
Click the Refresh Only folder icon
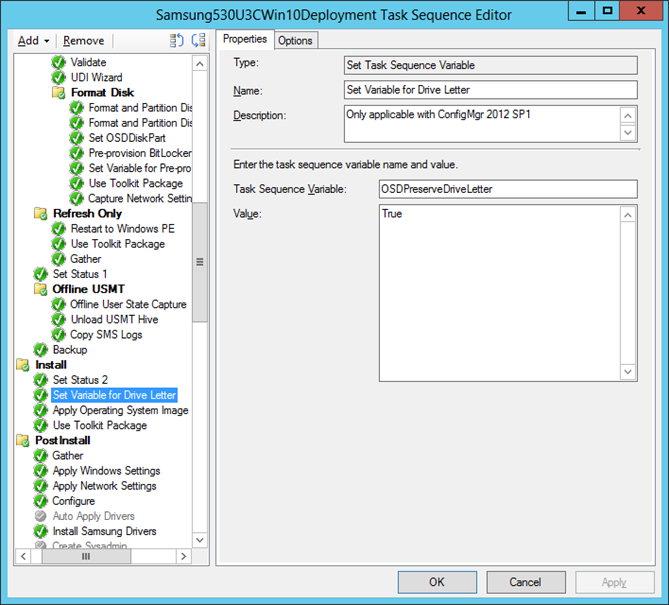(40, 214)
